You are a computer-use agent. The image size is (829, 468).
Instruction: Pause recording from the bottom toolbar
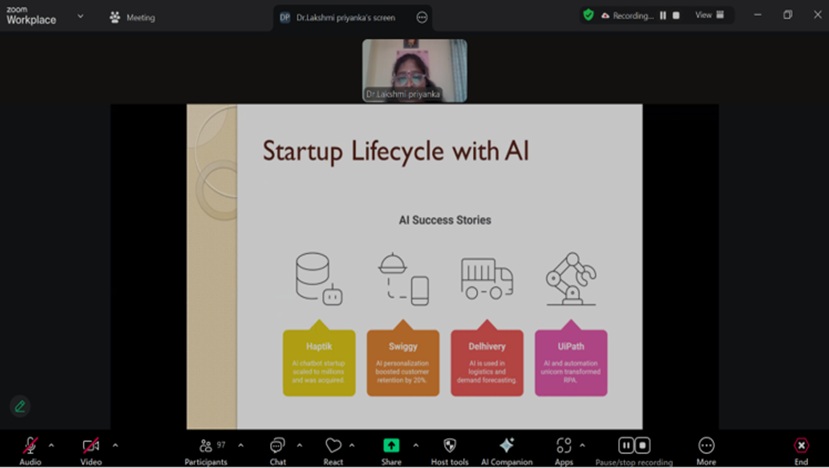pos(626,445)
